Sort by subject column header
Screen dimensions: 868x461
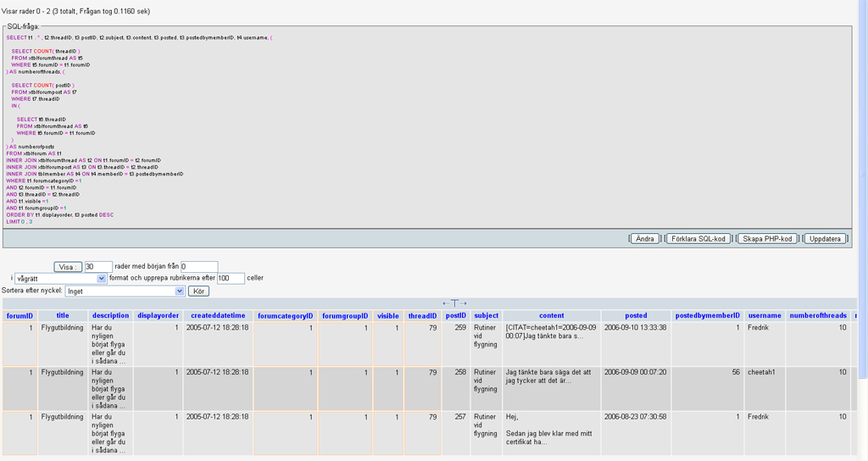click(486, 315)
